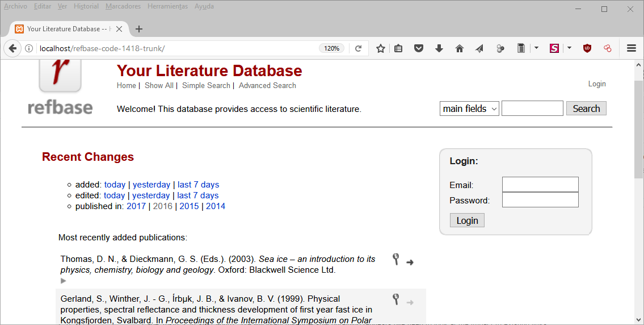Click the Login button in login box
644x325 pixels.
[467, 220]
